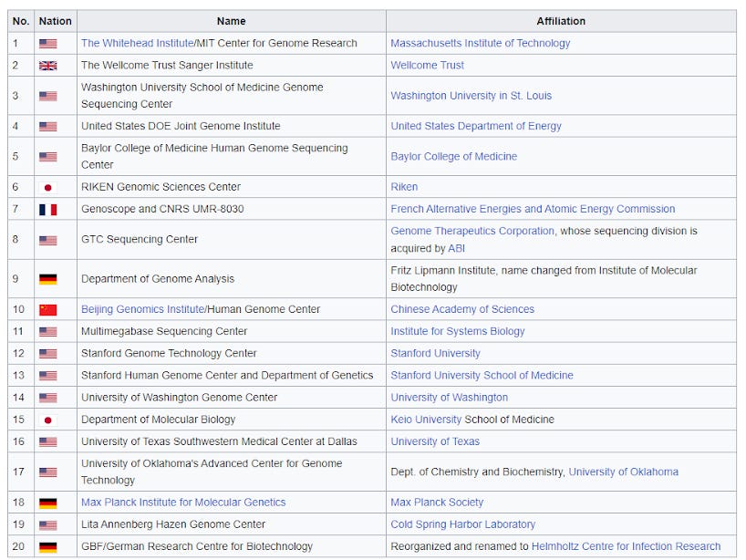Click the German flag in row 9
The image size is (746, 560).
click(x=47, y=279)
